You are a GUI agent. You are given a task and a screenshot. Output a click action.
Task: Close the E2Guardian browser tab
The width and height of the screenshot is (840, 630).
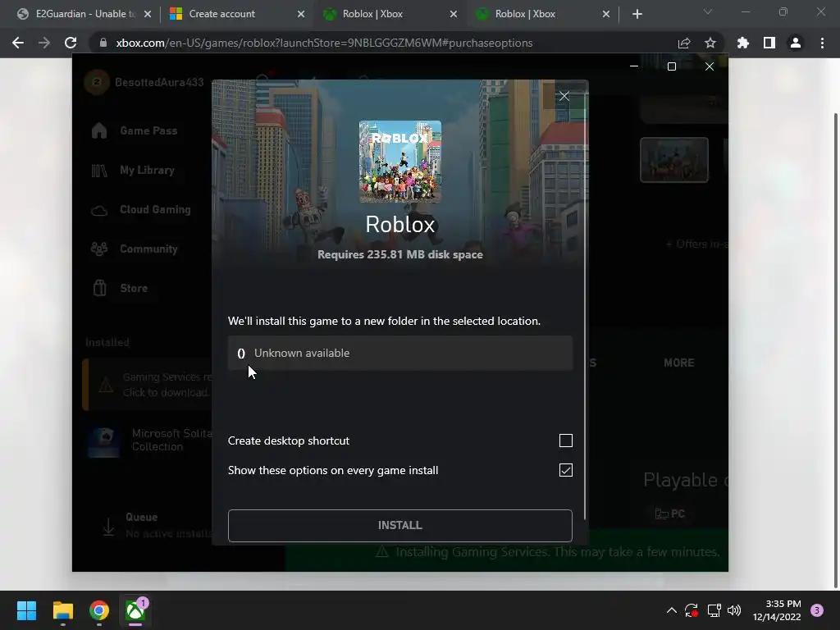pyautogui.click(x=148, y=14)
